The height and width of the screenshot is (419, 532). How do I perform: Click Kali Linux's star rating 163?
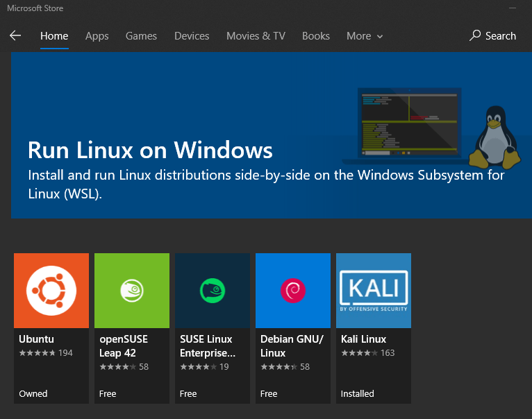(368, 353)
